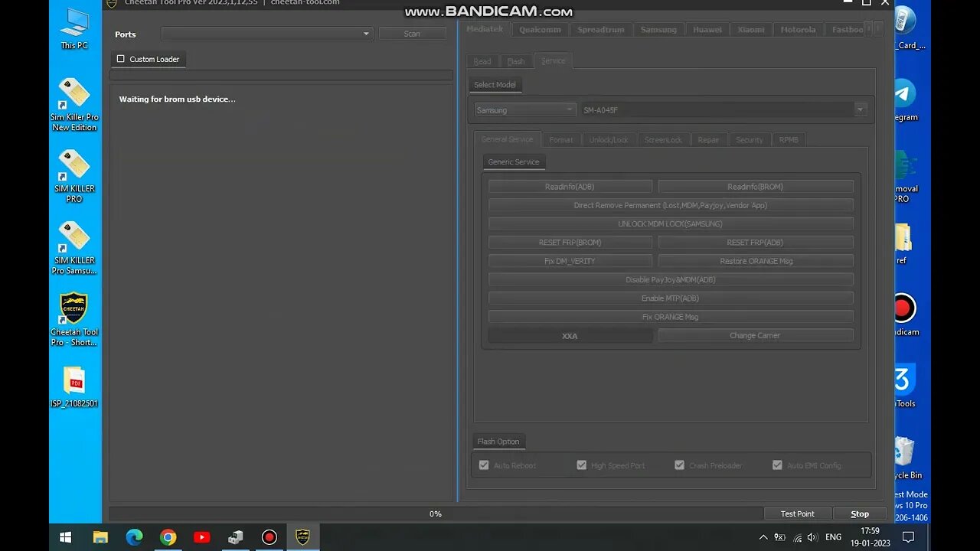Open the ref folder on desktop
The width and height of the screenshot is (980, 551).
point(903,244)
